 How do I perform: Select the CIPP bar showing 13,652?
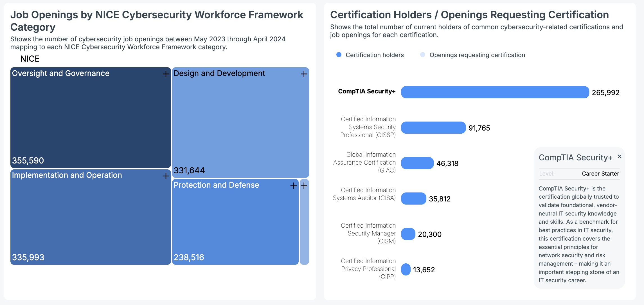click(x=406, y=270)
